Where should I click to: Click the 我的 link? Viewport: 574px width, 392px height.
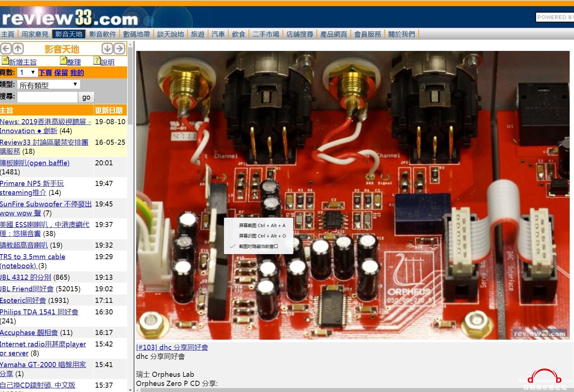pos(77,73)
